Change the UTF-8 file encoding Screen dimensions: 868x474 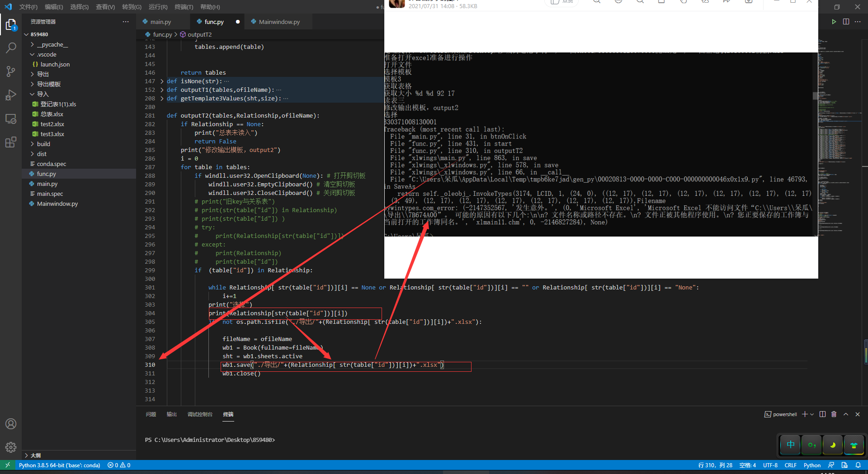coord(770,465)
